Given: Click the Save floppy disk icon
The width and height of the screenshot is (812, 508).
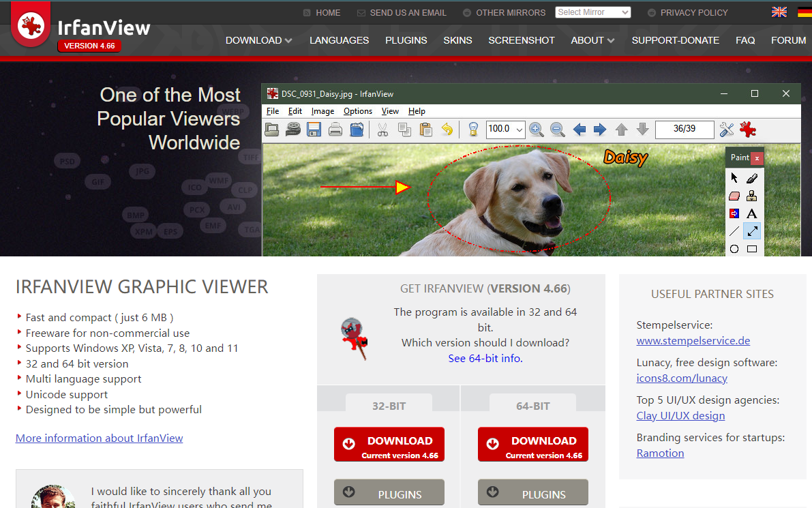Looking at the screenshot, I should tap(314, 130).
